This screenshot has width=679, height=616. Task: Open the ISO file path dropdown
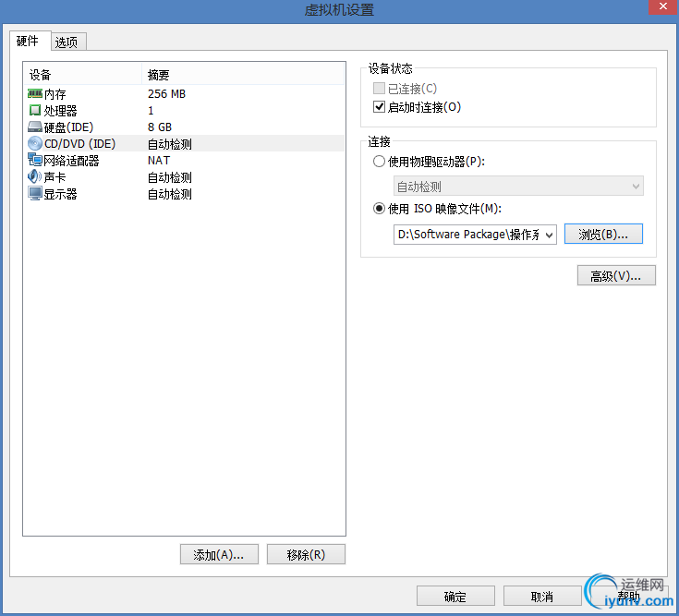pos(549,235)
